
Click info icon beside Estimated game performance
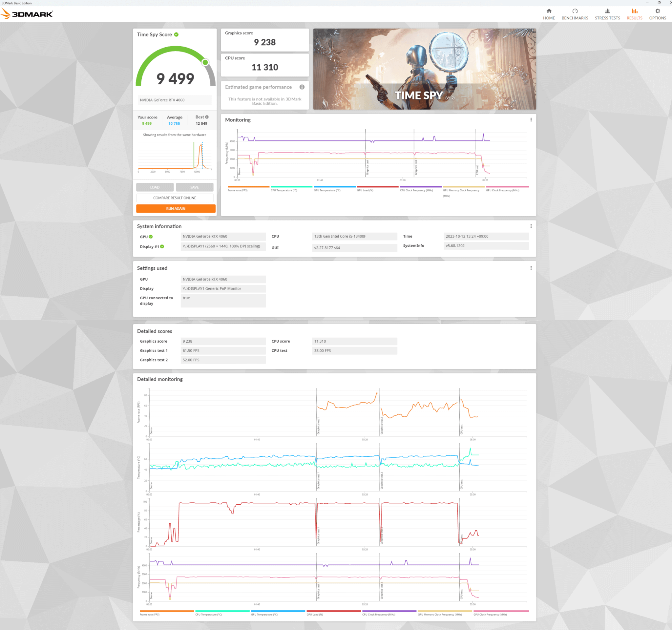click(302, 87)
